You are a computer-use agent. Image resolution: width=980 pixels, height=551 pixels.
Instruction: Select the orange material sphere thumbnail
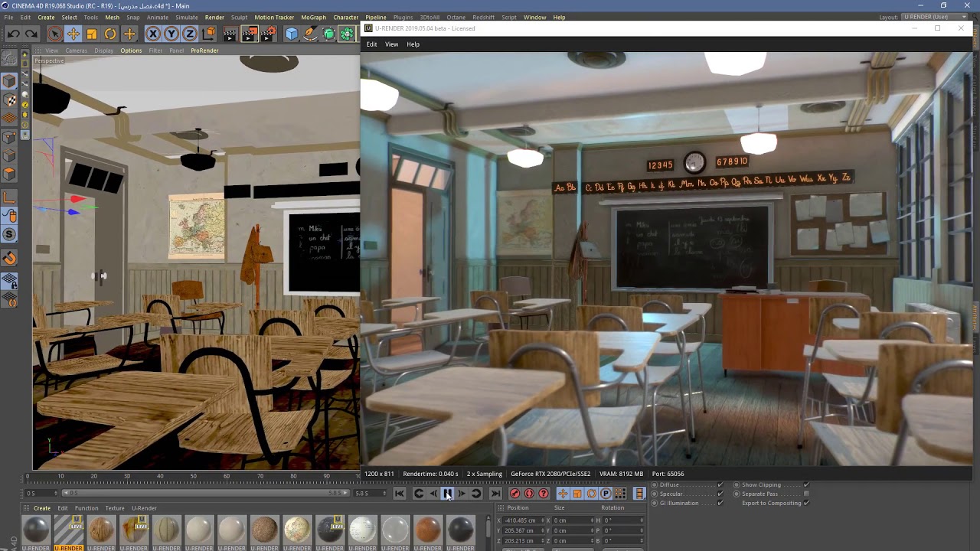pyautogui.click(x=428, y=530)
